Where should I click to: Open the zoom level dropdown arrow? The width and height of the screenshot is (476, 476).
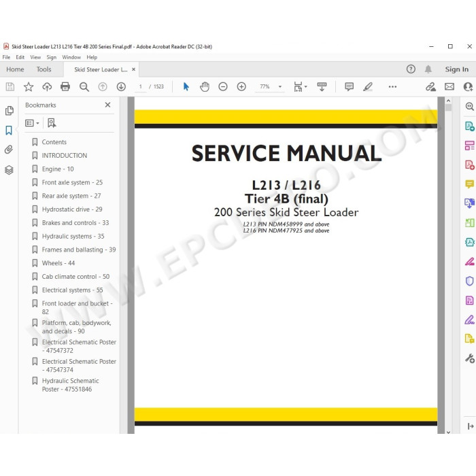[x=280, y=87]
